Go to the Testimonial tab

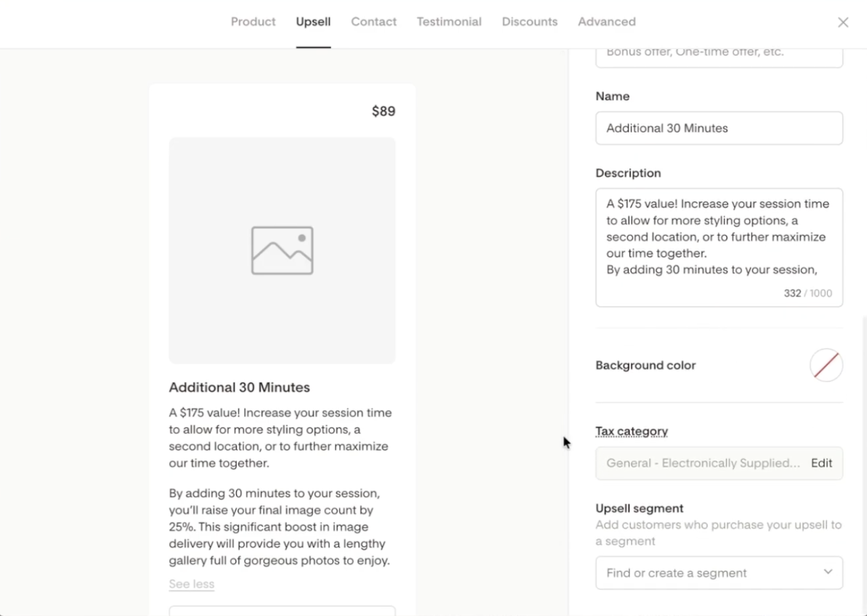coord(449,22)
